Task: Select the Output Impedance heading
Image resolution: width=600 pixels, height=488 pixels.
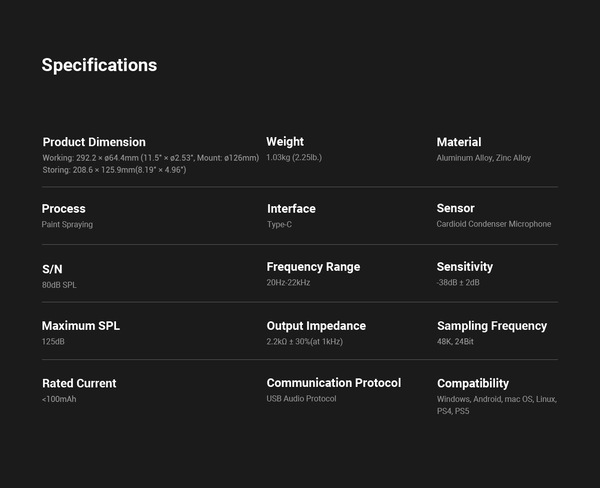Action: point(316,326)
